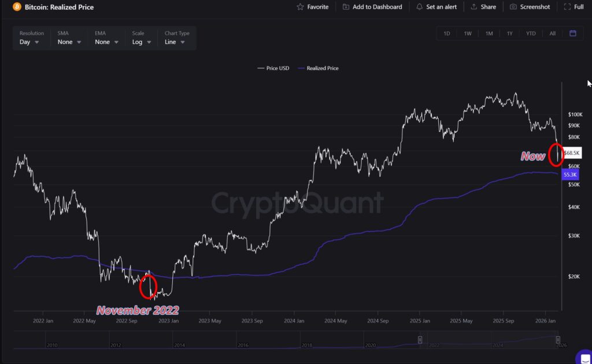Screen dimensions: 592x364
Task: Click the Share icon
Action: (474, 7)
